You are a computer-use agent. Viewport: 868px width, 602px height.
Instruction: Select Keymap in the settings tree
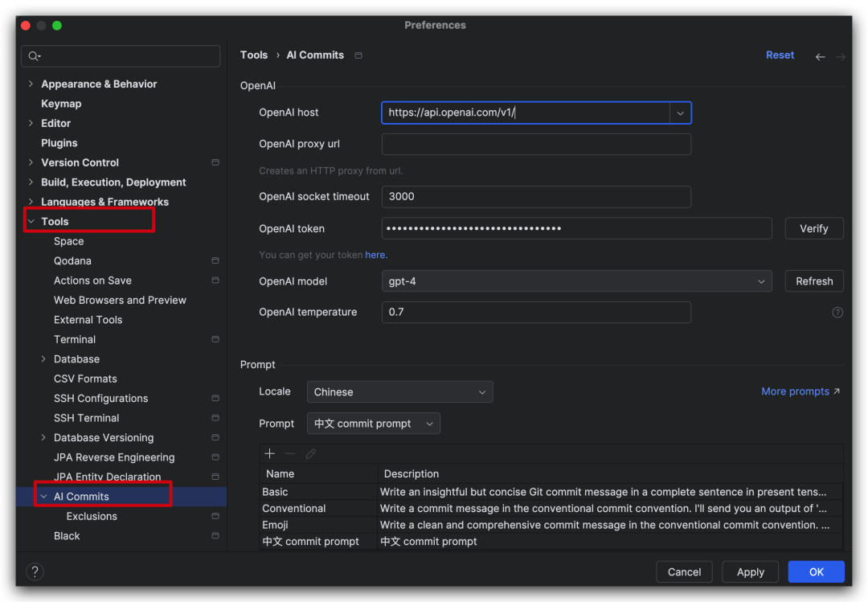tap(61, 104)
